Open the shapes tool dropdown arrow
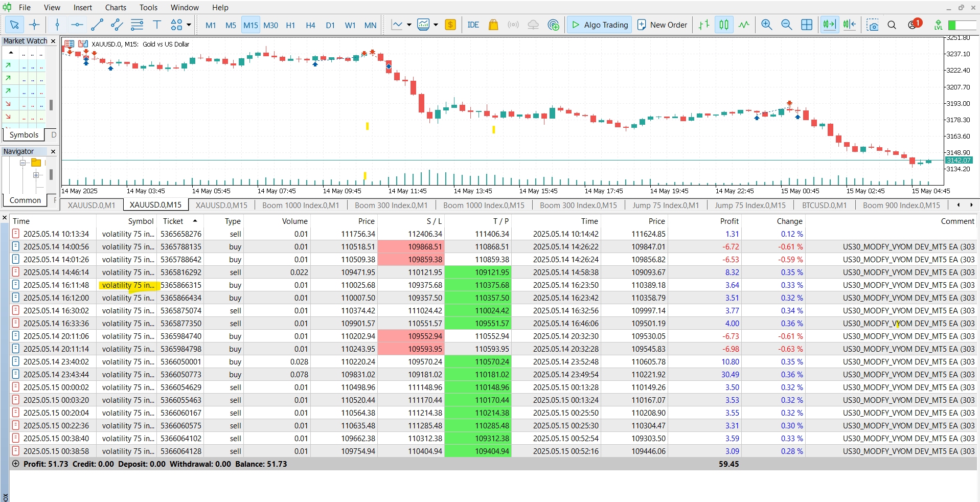Viewport: 980px width, 502px height. (x=189, y=25)
